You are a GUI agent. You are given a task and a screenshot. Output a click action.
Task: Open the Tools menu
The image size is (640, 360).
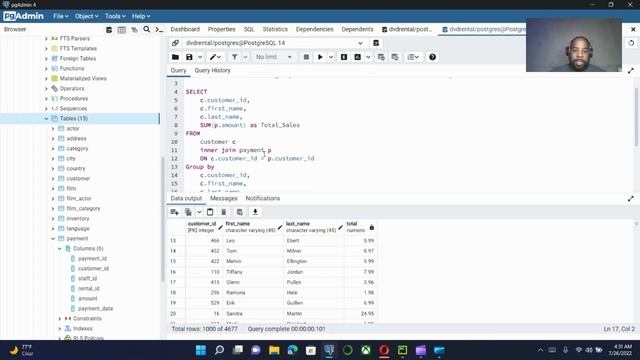(115, 16)
